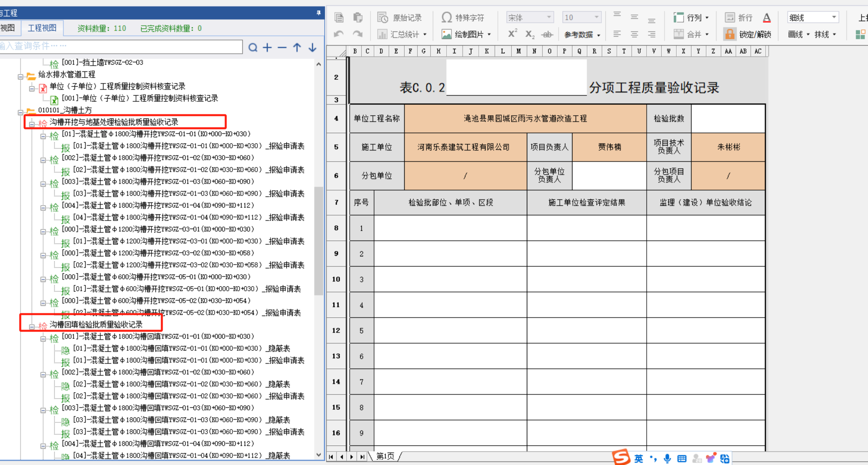Apply subscript formatting
The width and height of the screenshot is (868, 465).
pos(530,35)
